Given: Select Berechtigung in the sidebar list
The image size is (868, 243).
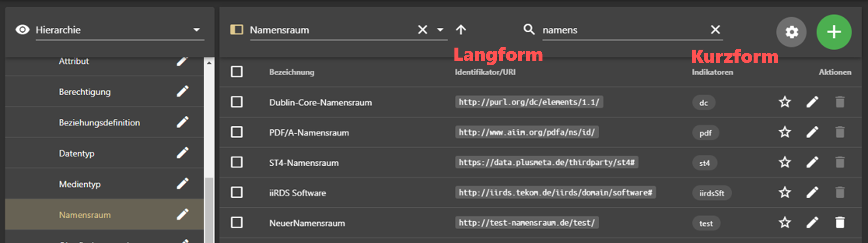Looking at the screenshot, I should coord(85,92).
